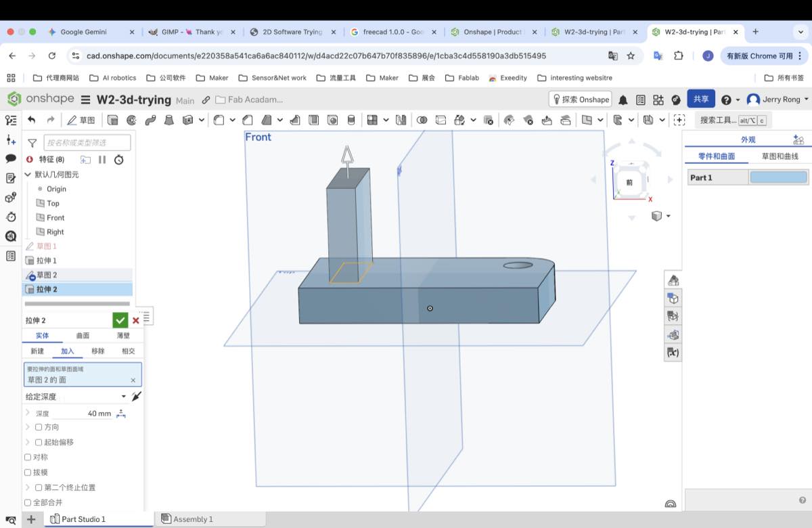Image resolution: width=812 pixels, height=528 pixels.
Task: Select the Shell tool in the toolbar
Action: 313,120
